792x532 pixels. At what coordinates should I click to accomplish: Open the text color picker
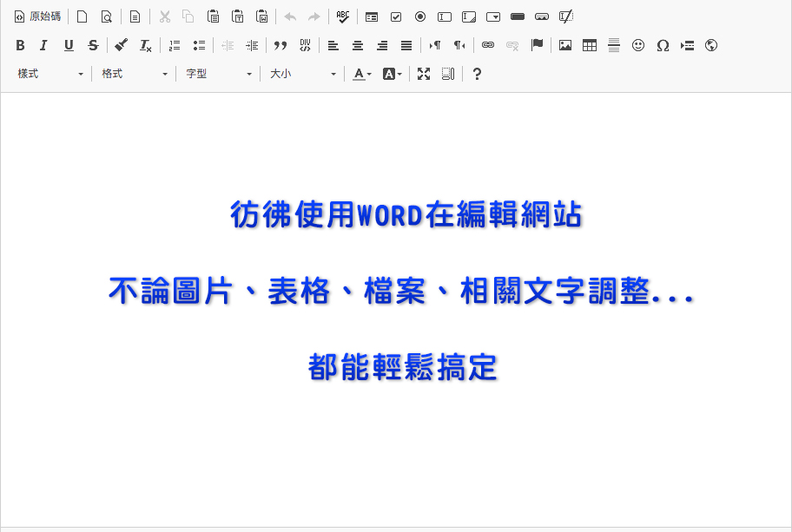point(362,74)
